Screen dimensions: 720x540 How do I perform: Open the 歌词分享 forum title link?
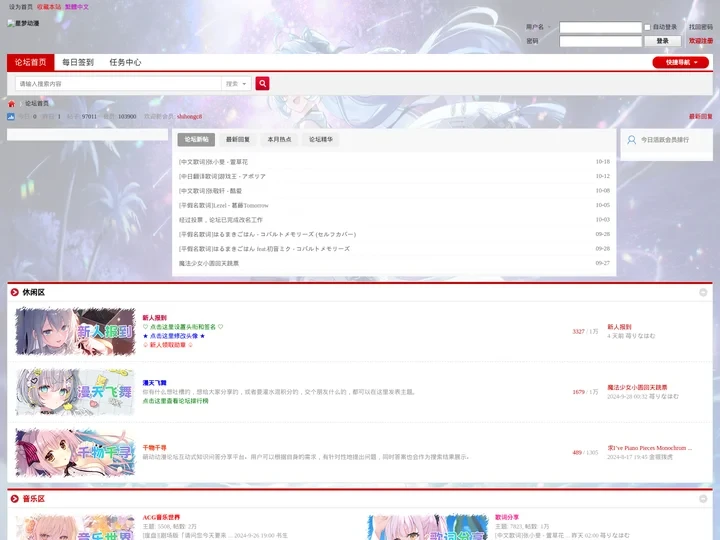pyautogui.click(x=507, y=518)
